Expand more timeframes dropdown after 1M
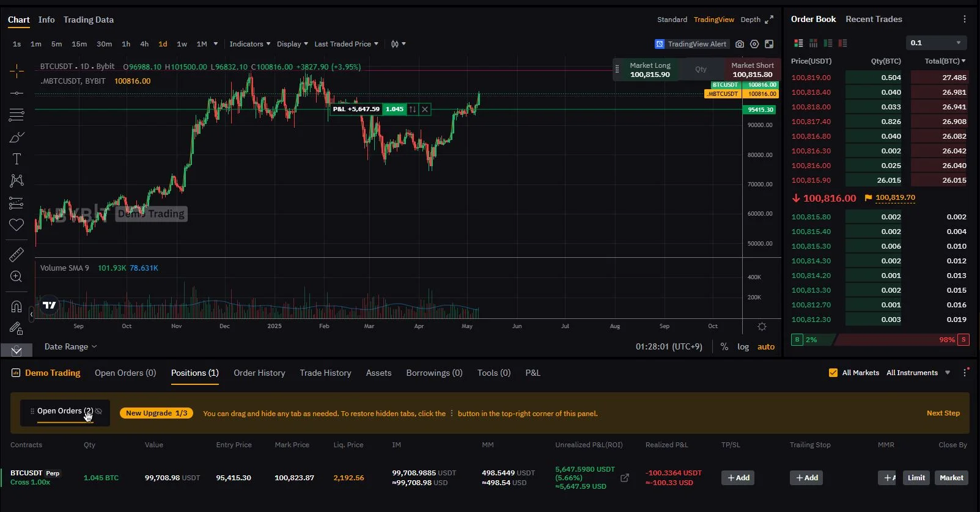 (x=216, y=44)
